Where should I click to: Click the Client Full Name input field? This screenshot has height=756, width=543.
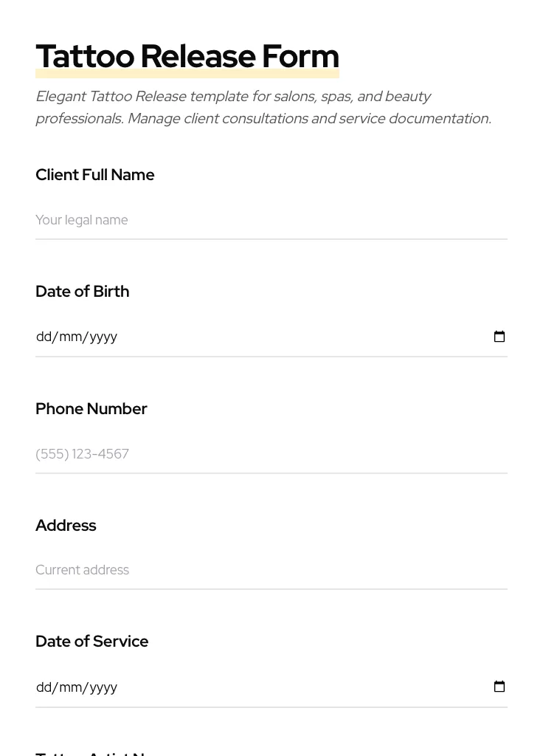click(271, 220)
